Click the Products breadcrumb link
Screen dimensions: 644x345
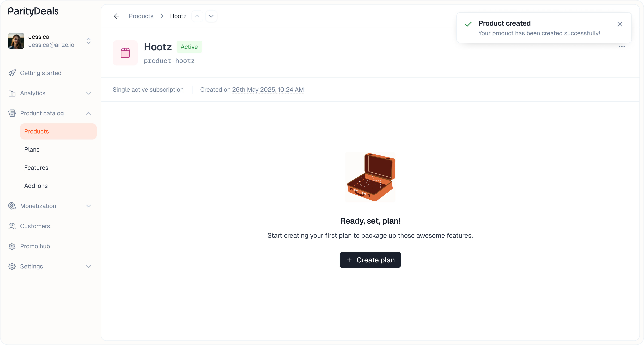[141, 16]
